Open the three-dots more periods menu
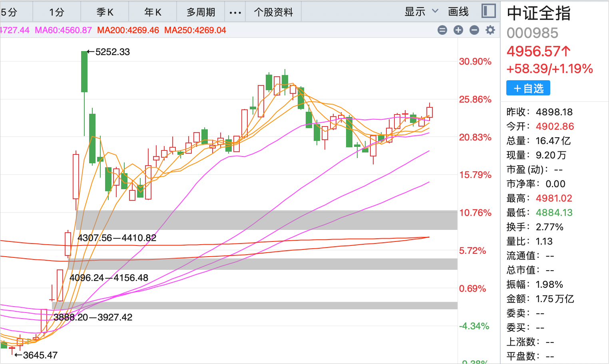Image resolution: width=609 pixels, height=364 pixels. point(235,12)
